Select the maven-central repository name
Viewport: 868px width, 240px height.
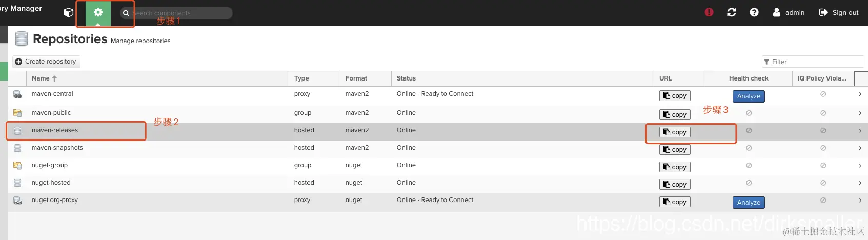(x=52, y=94)
